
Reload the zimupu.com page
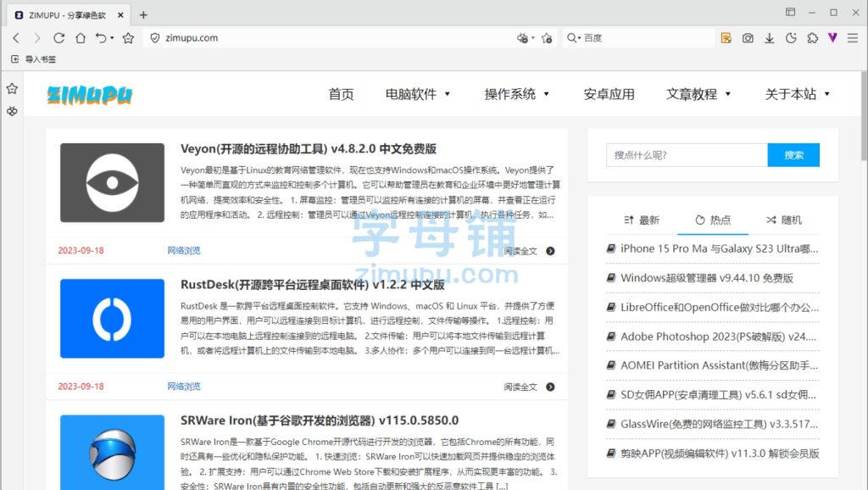coord(58,37)
